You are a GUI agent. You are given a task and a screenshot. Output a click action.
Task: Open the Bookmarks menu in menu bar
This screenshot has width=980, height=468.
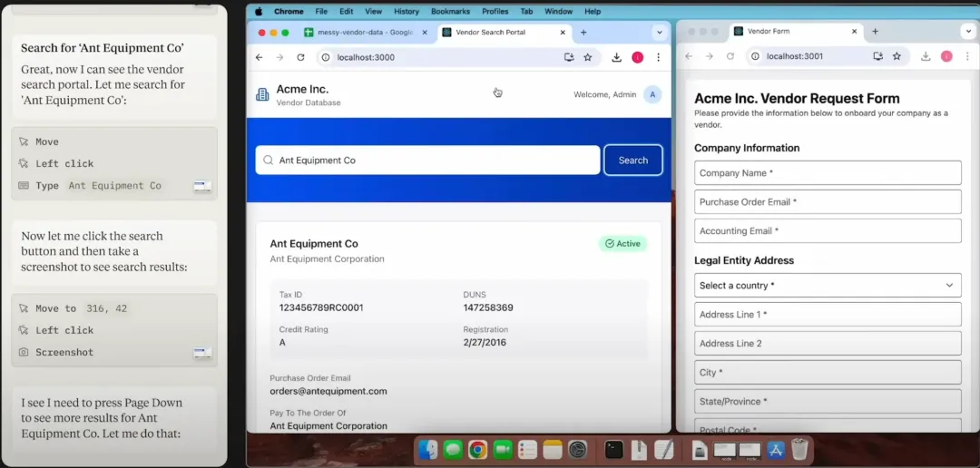pyautogui.click(x=450, y=12)
